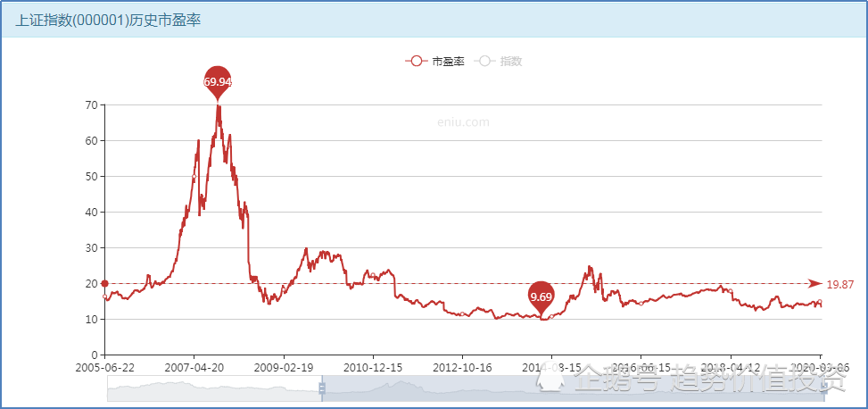Image resolution: width=868 pixels, height=409 pixels.
Task: Click the hollow data point at the 2007-04-20 line
Action: click(x=194, y=176)
